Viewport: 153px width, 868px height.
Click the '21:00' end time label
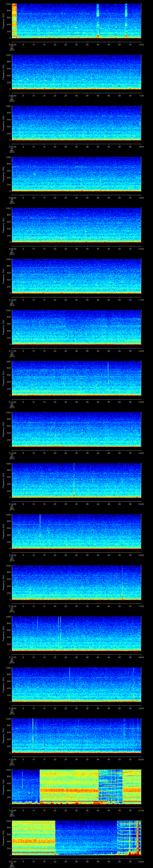pyautogui.click(x=141, y=810)
